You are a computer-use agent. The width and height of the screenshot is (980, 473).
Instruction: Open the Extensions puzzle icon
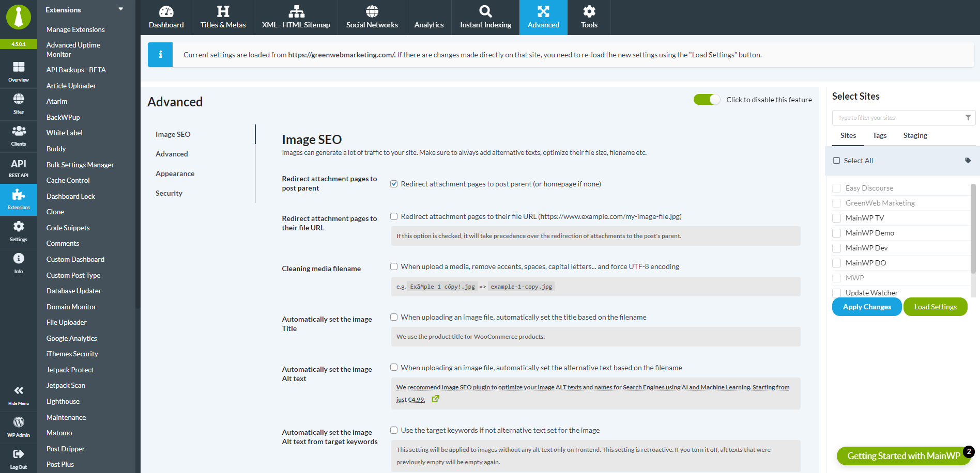(19, 194)
